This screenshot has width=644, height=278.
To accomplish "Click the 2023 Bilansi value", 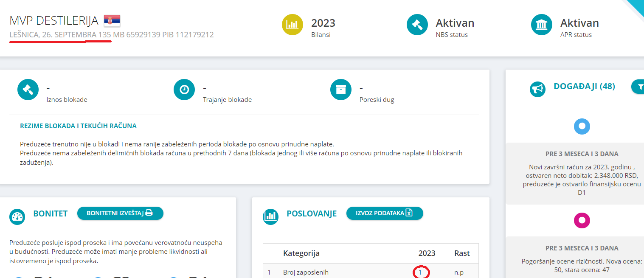I will coord(323,23).
